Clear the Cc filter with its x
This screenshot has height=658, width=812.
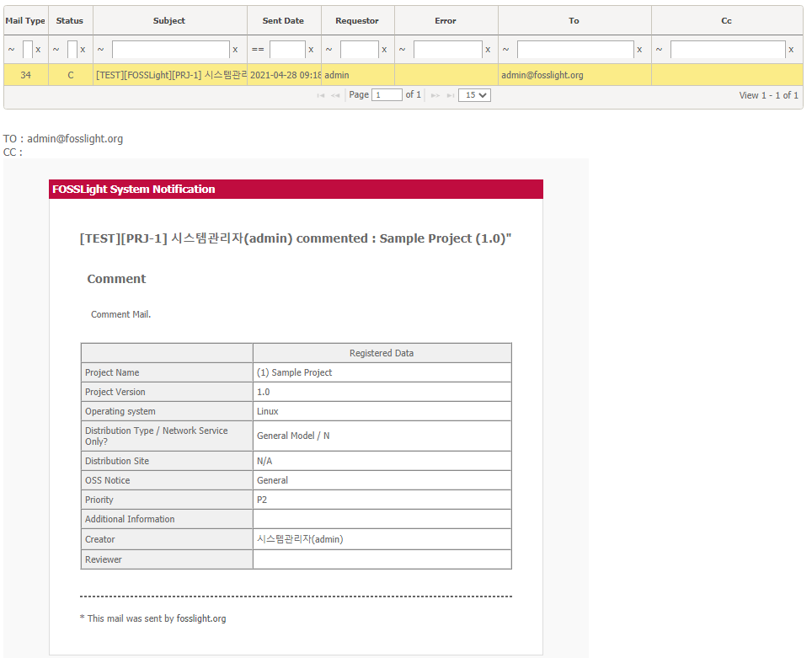pyautogui.click(x=791, y=50)
